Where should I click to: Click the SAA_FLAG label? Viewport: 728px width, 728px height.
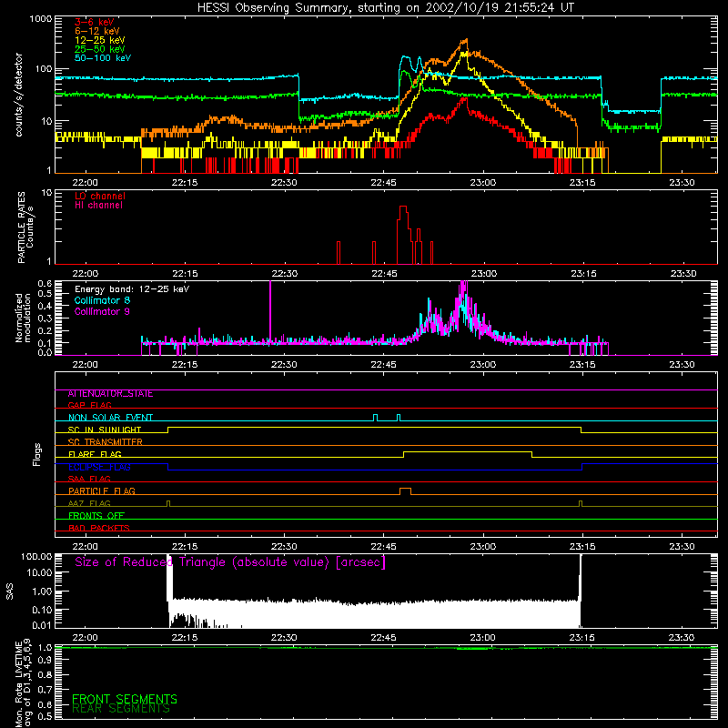coord(89,479)
